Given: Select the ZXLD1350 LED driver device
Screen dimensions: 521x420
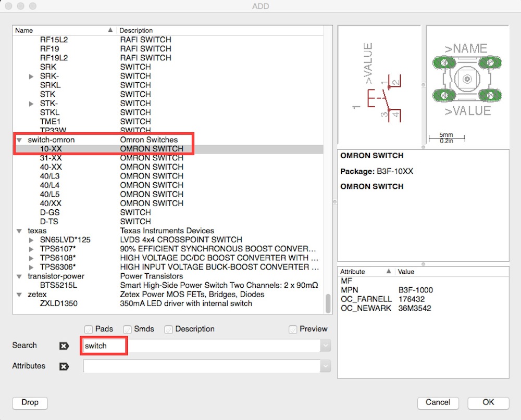Looking at the screenshot, I should [x=168, y=303].
